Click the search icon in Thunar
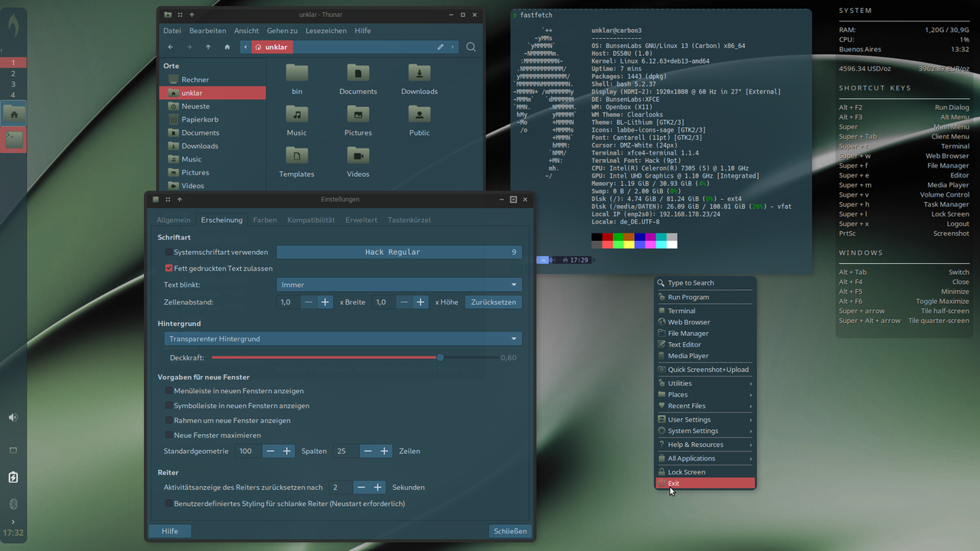Image resolution: width=980 pixels, height=551 pixels. pyautogui.click(x=471, y=47)
